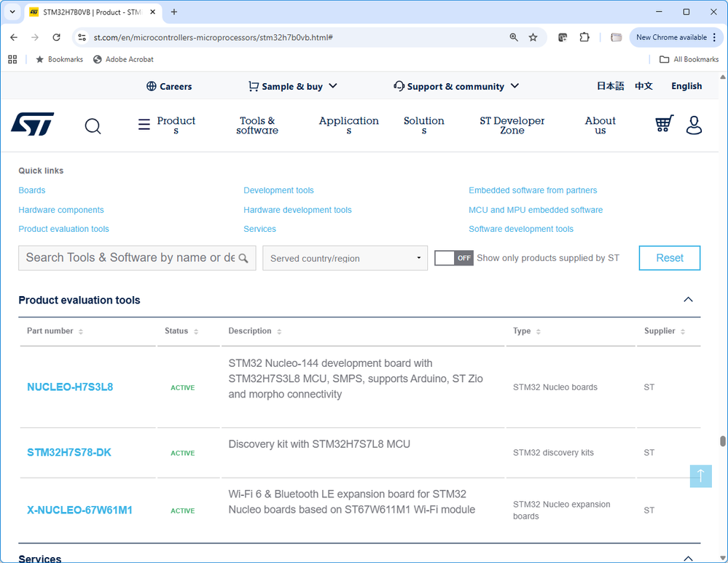The height and width of the screenshot is (563, 728).
Task: Open a new browser tab
Action: (174, 12)
